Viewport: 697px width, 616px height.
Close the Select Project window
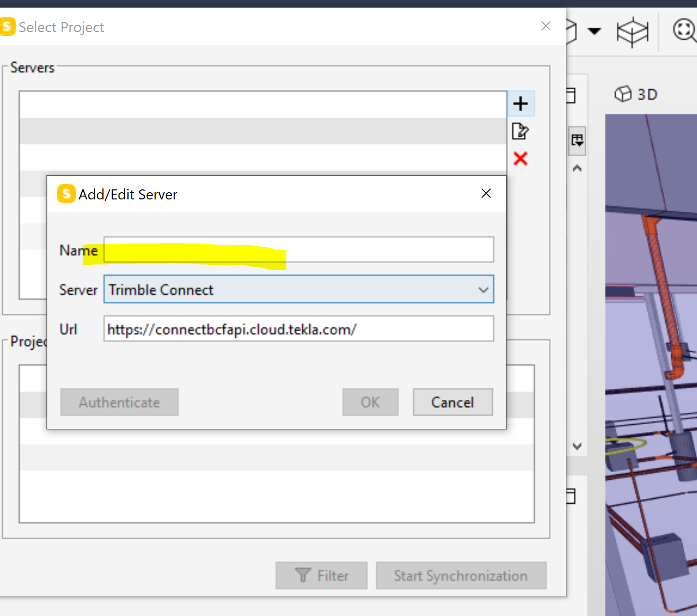pyautogui.click(x=546, y=26)
